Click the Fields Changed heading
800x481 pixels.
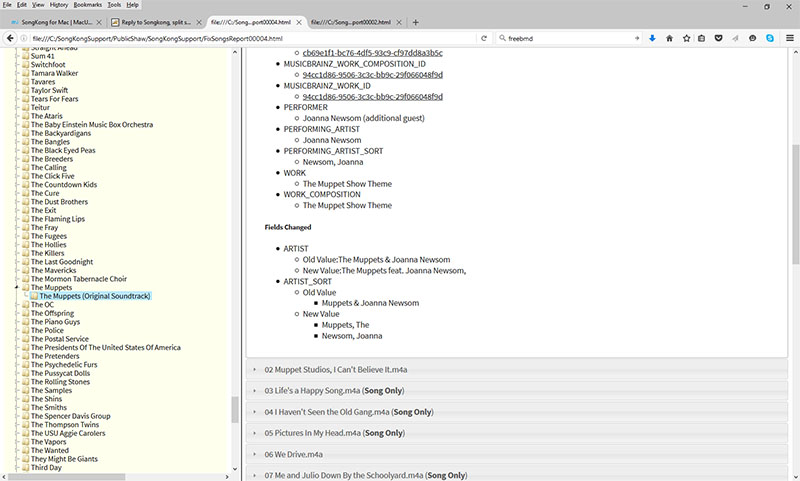[x=288, y=227]
